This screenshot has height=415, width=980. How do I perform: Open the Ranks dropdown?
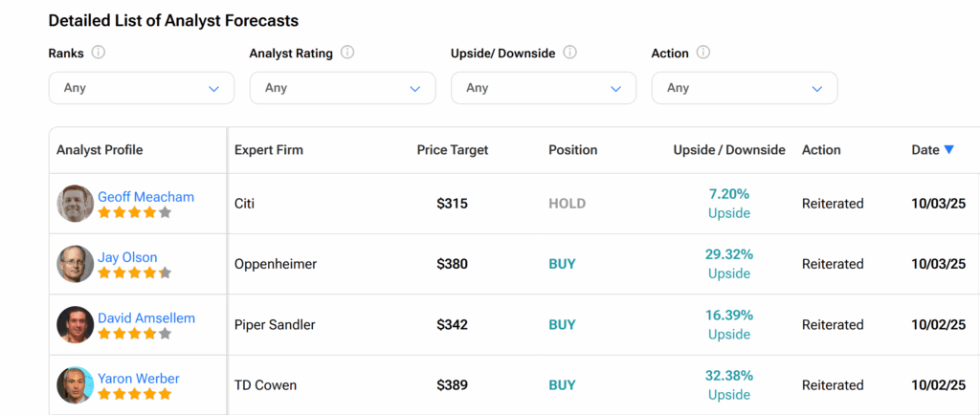point(141,88)
